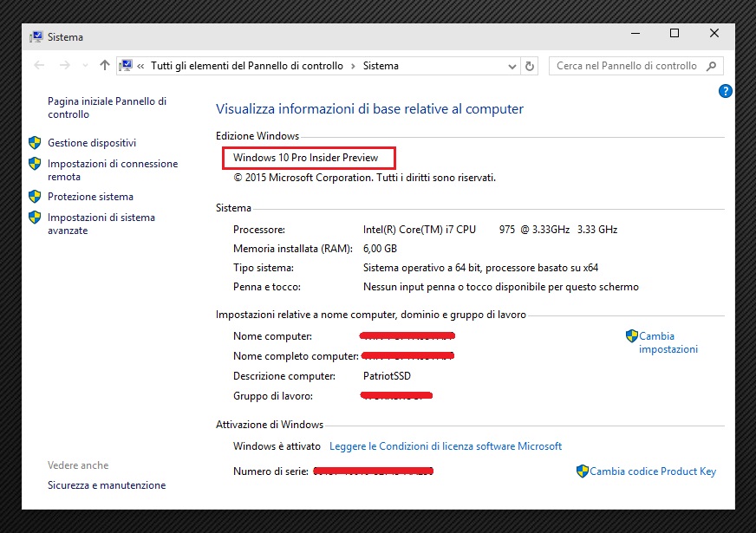756x533 pixels.
Task: Click the shield icon beside Cambia impostazioni
Action: 632,336
